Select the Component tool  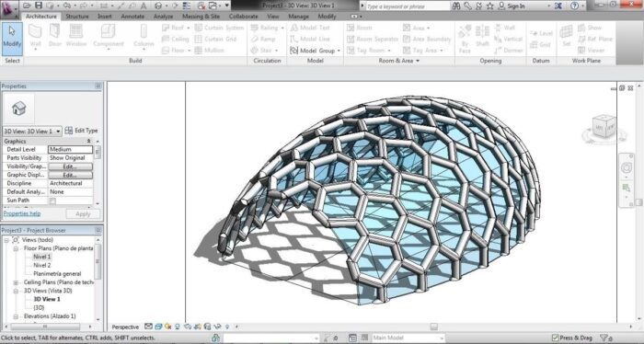[x=109, y=37]
